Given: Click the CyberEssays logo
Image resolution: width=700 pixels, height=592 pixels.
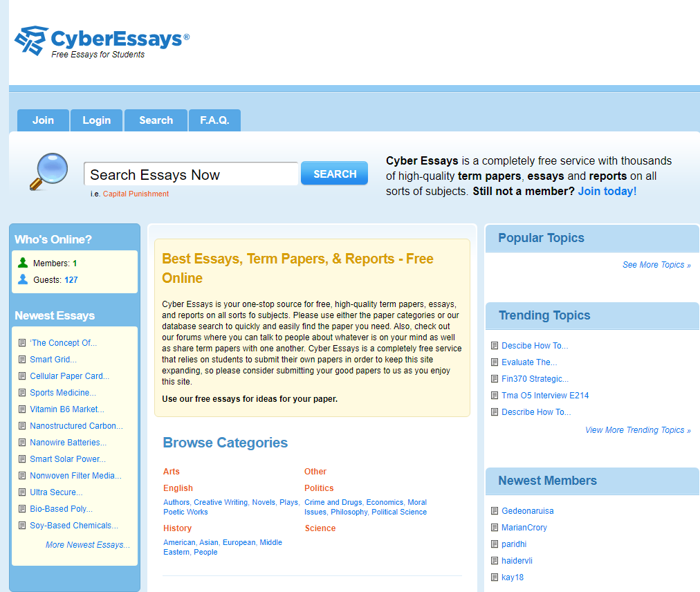Looking at the screenshot, I should 102,41.
